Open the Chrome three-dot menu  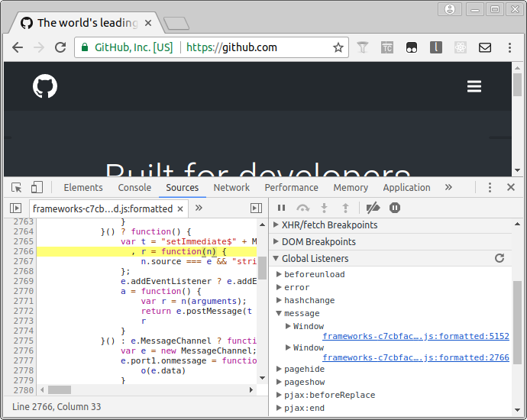pos(509,47)
